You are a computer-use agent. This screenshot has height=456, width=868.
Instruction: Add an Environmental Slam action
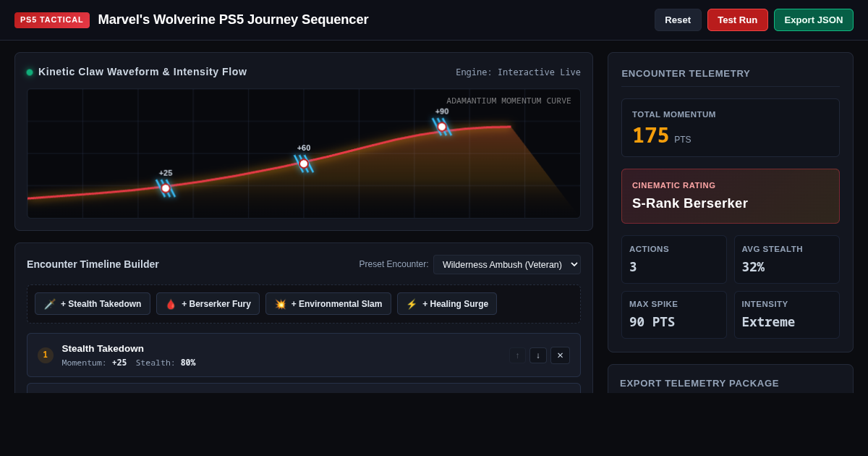[x=328, y=304]
